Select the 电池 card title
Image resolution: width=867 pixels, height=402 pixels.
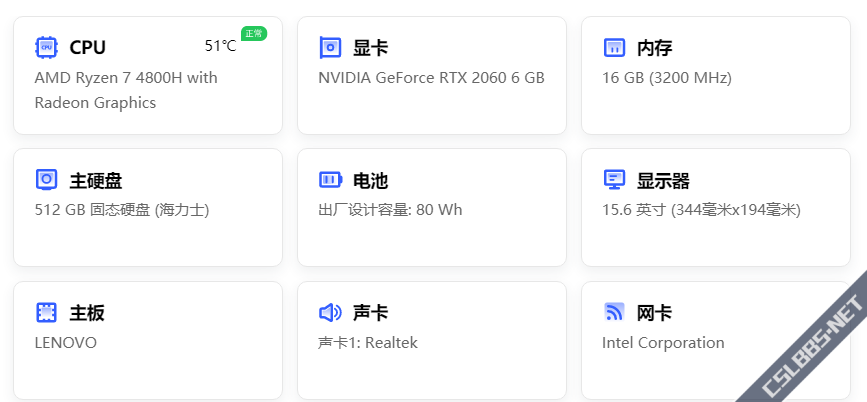[370, 180]
